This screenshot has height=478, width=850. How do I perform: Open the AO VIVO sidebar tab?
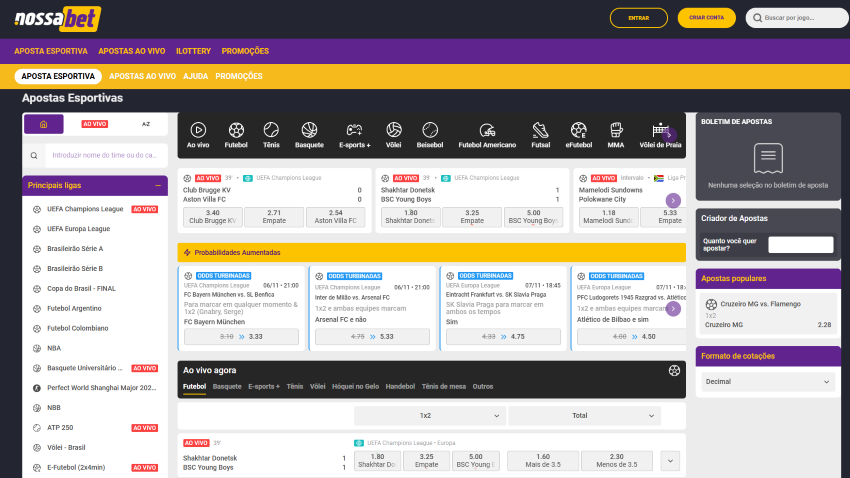(94, 124)
